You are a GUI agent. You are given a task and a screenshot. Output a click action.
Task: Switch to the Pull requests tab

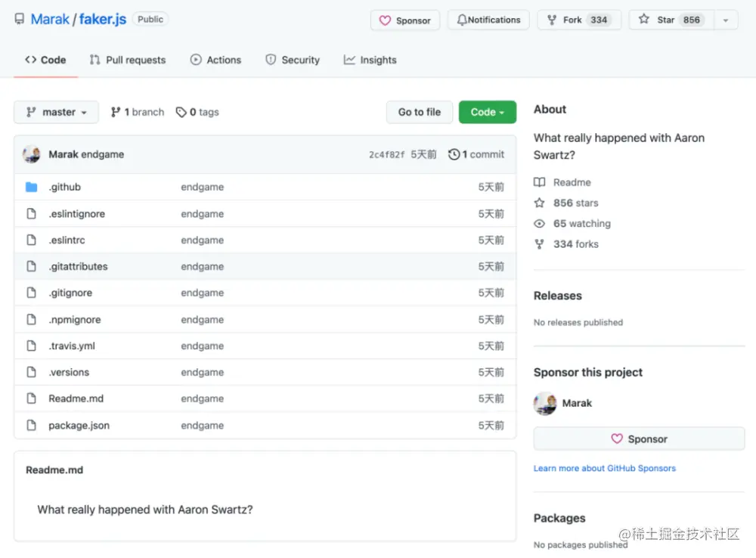[128, 60]
